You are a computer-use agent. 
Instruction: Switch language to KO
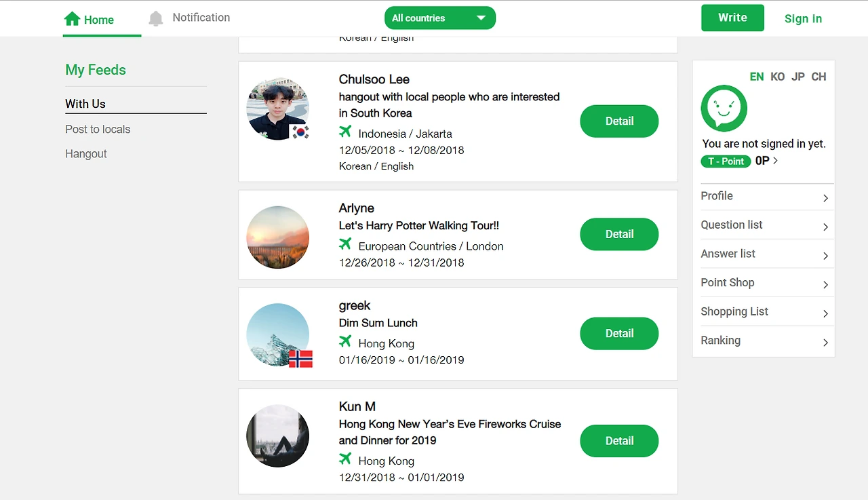(777, 77)
